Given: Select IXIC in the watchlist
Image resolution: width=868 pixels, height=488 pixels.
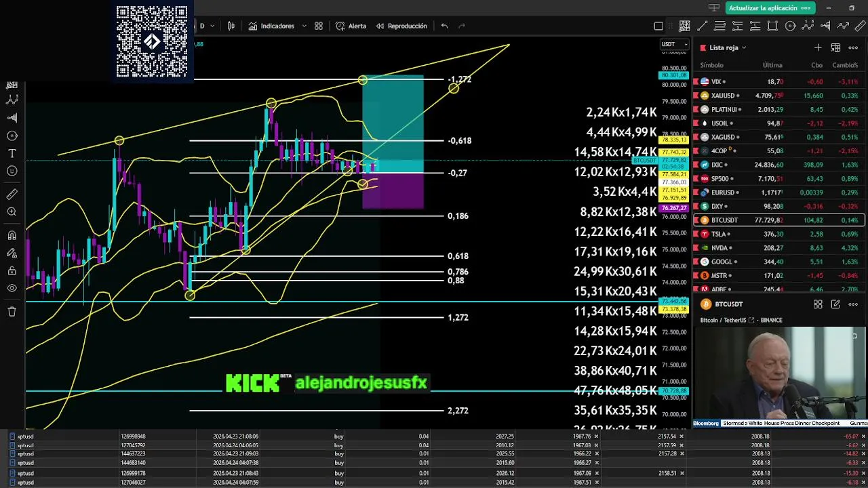Looking at the screenshot, I should tap(779, 165).
